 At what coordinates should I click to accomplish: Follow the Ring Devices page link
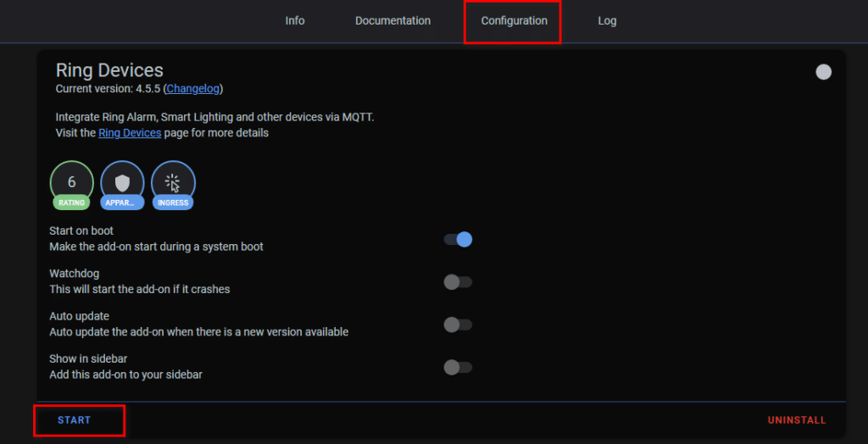pos(130,133)
